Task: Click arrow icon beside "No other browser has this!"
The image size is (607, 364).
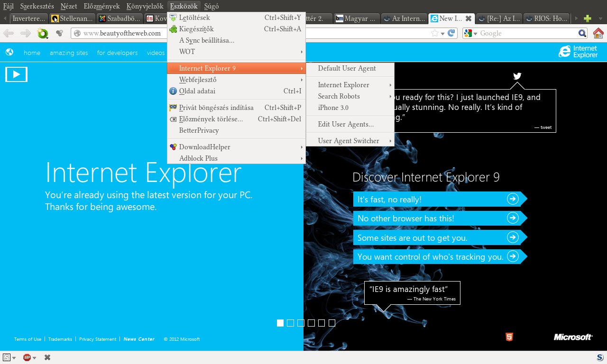Action: [x=513, y=218]
